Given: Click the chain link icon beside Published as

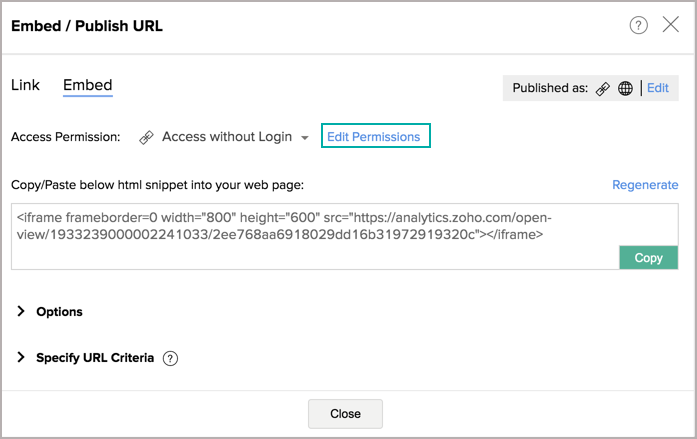Looking at the screenshot, I should (x=603, y=88).
